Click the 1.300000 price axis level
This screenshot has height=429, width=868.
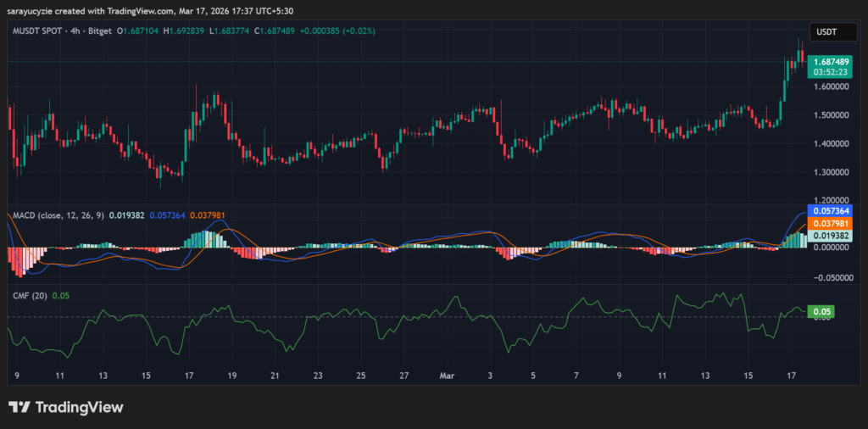(x=833, y=172)
